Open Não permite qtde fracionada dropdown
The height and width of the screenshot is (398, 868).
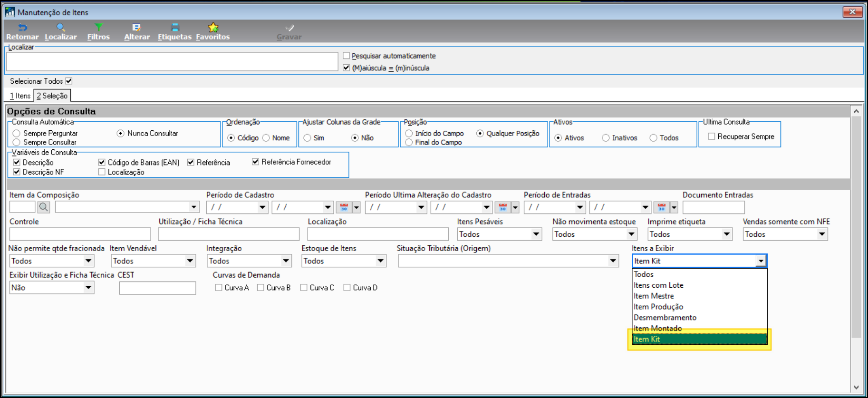click(88, 261)
